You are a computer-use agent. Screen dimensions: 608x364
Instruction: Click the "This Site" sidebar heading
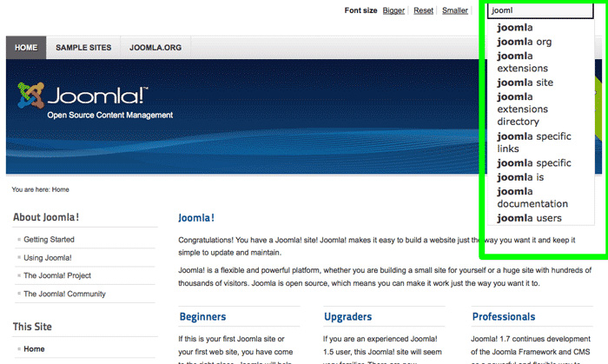pos(32,327)
